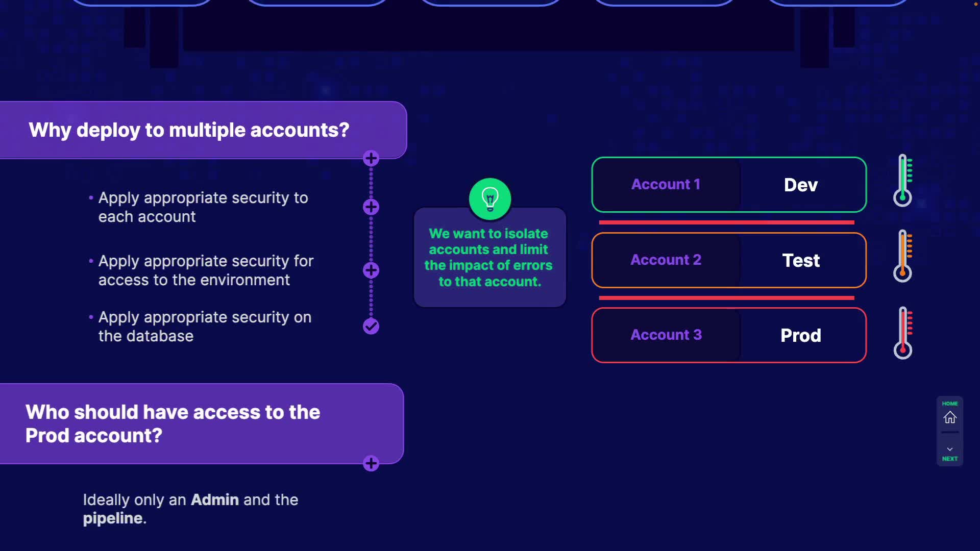Expand the 'Why deploy to multiple accounts?' plus
Screen dimensions: 980x551
(371, 159)
